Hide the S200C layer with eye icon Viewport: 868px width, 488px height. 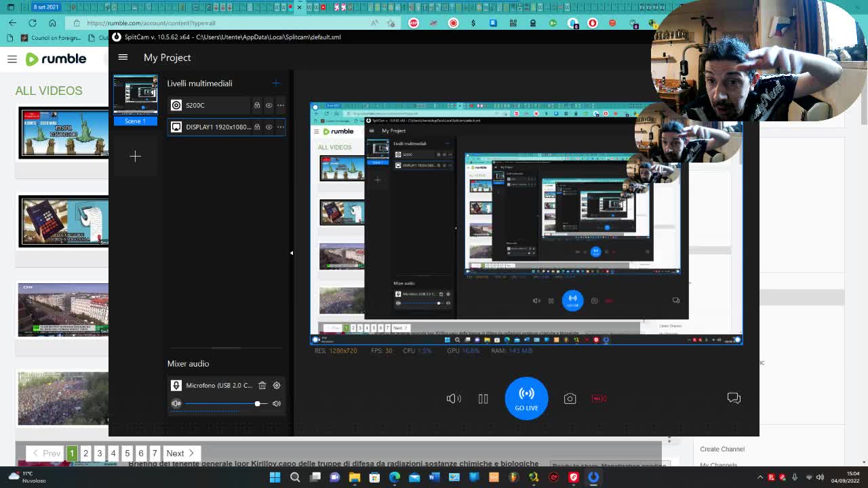point(269,105)
